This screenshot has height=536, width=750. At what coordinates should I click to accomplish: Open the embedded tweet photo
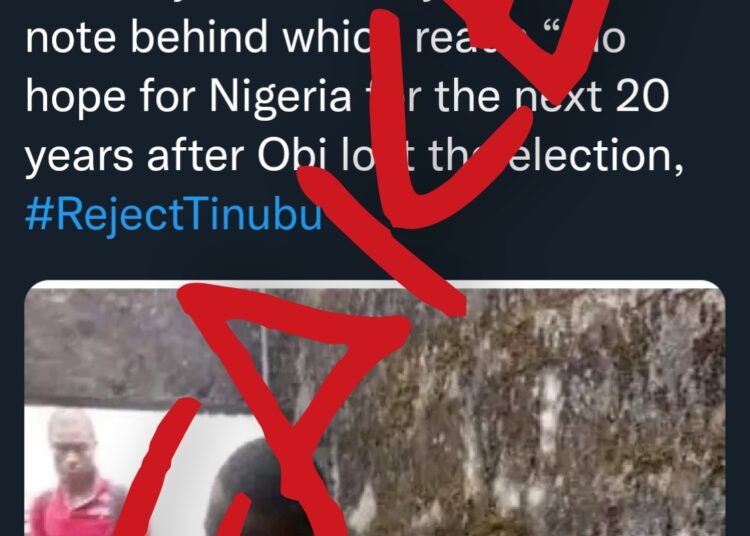tap(375, 408)
